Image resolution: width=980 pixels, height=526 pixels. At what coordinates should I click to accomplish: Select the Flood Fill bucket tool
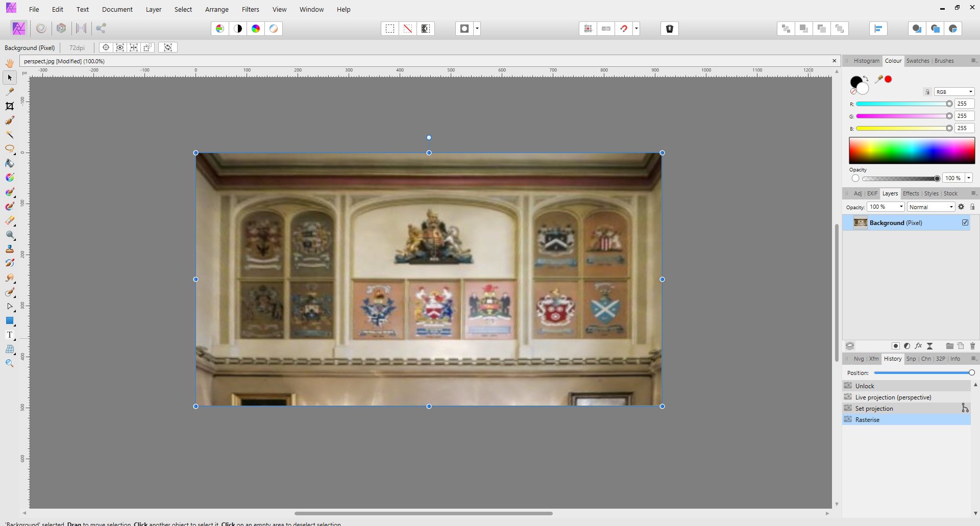(10, 163)
